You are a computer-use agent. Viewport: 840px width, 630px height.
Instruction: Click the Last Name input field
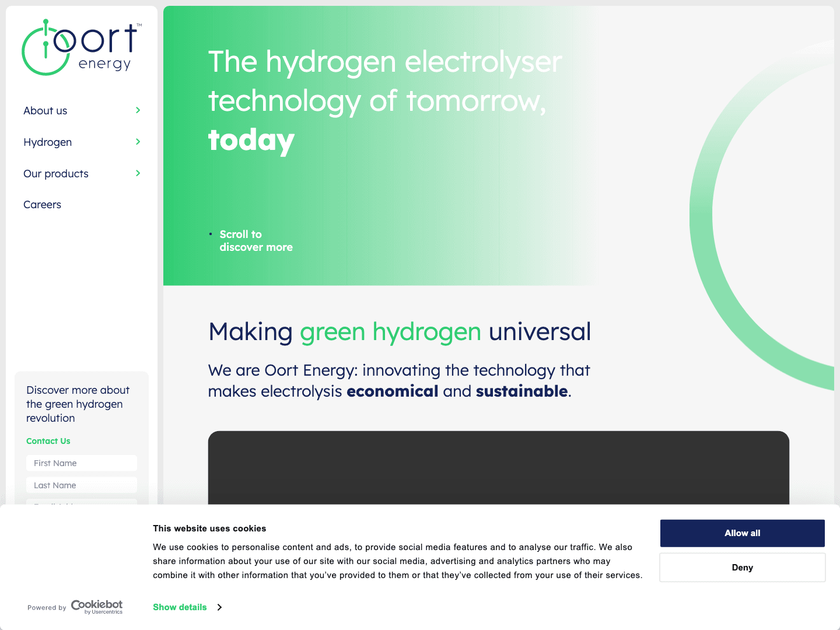point(82,485)
